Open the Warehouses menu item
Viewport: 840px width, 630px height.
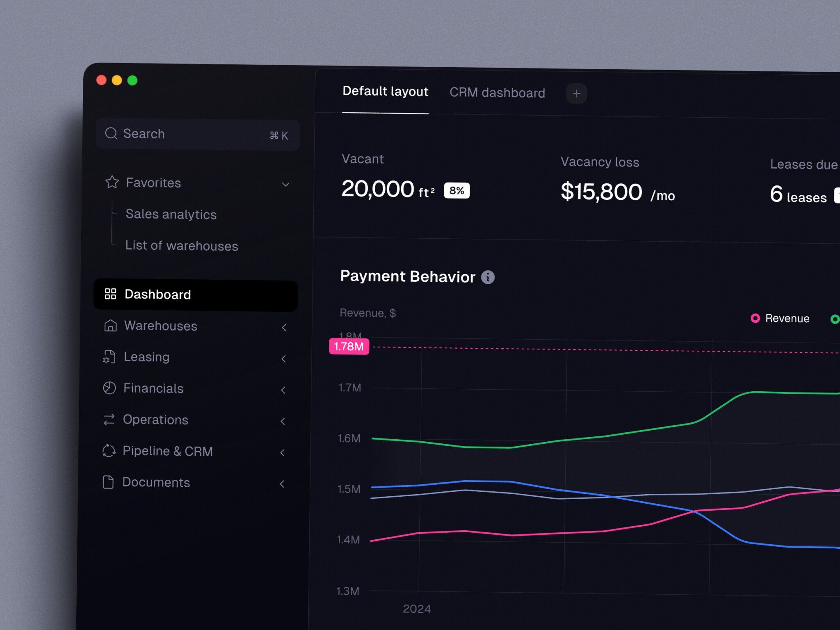coord(195,326)
